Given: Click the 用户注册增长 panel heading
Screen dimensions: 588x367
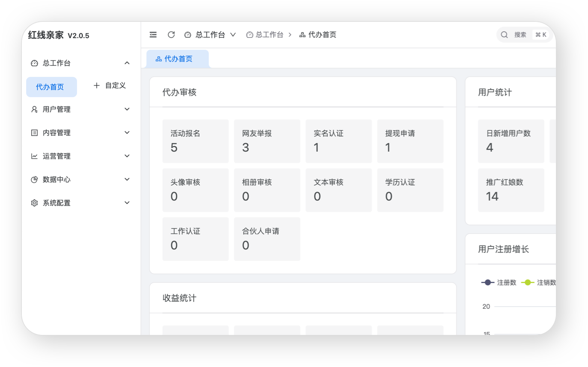Looking at the screenshot, I should pyautogui.click(x=503, y=249).
